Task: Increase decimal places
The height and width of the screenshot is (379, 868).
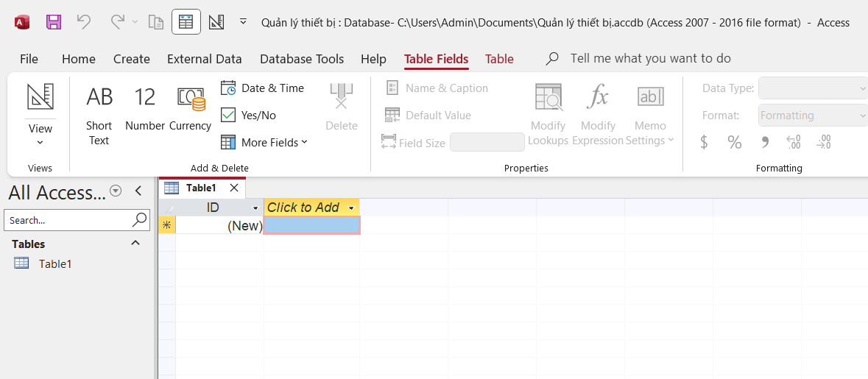Action: coord(794,142)
